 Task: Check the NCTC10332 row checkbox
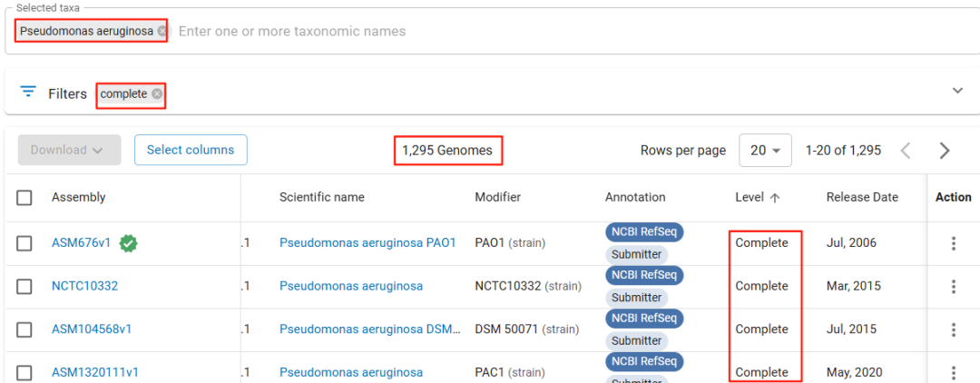point(24,286)
